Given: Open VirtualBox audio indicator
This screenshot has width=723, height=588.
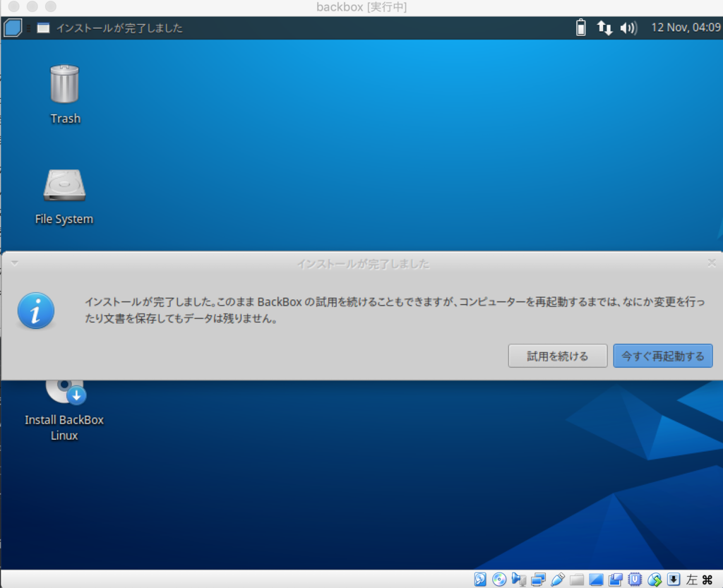Looking at the screenshot, I should [519, 580].
